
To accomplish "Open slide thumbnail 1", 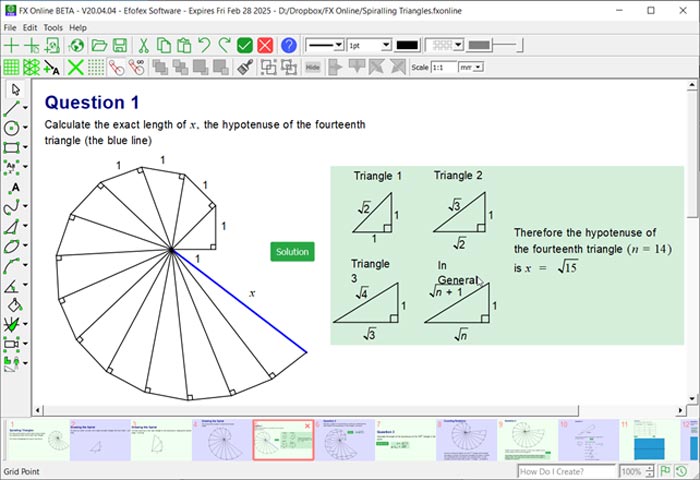I will [x=39, y=440].
